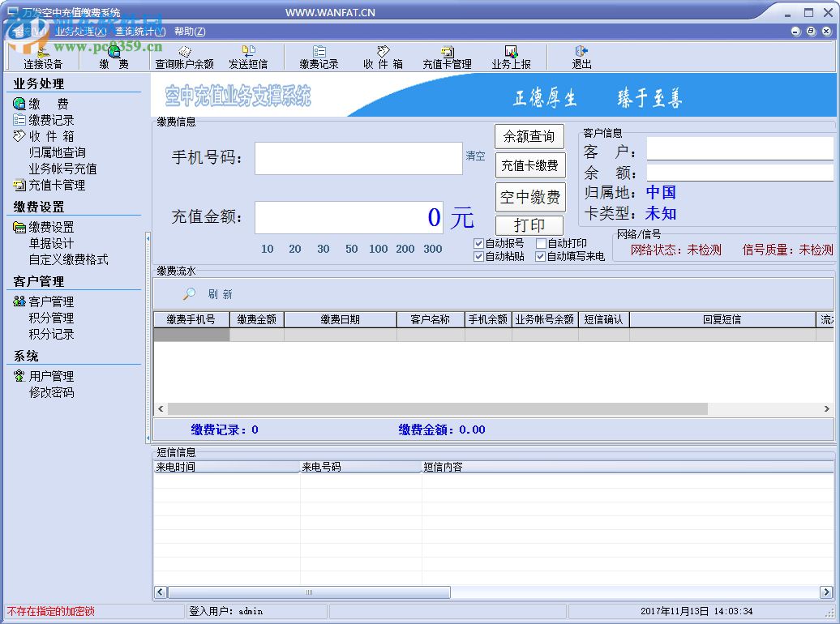Click the 余额查询 button
This screenshot has height=624, width=840.
click(529, 136)
